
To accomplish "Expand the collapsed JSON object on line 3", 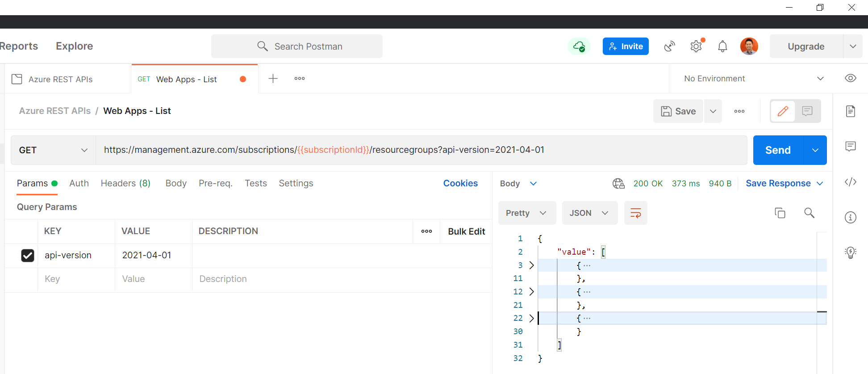I will pos(531,265).
